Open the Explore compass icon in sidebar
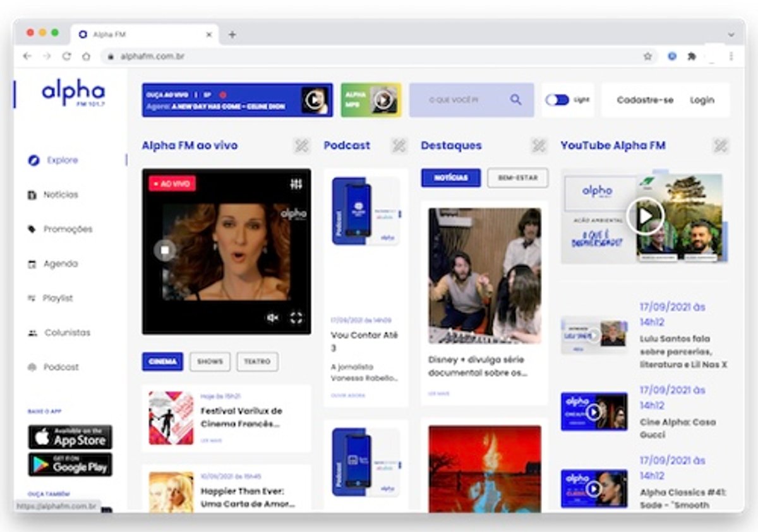Screen dimensions: 758x532 pos(33,160)
